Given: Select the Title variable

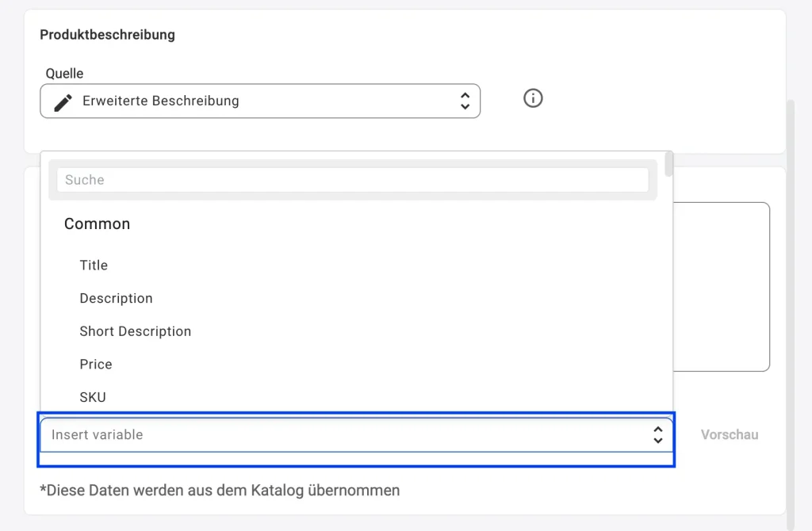Looking at the screenshot, I should pyautogui.click(x=94, y=265).
